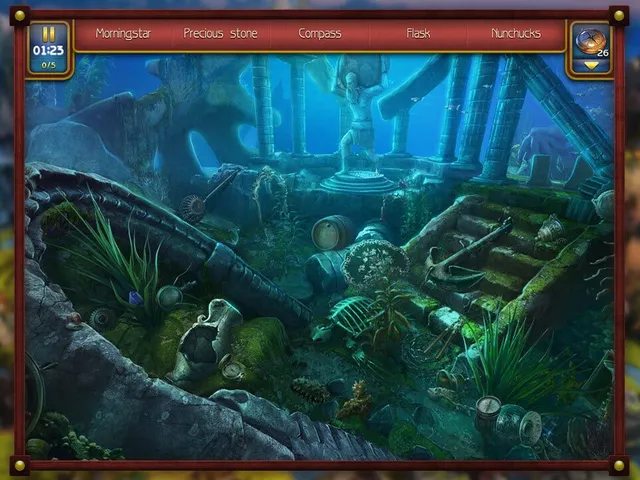The image size is (640, 480).
Task: Click the compass gauge at bottom right
Action: coord(488,408)
